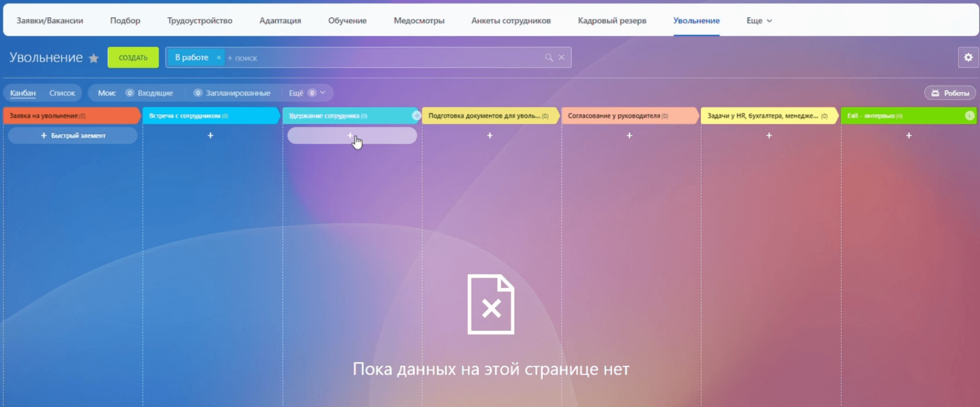Image resolution: width=980 pixels, height=407 pixels.
Task: Add stage after Удержание сотрудника via plus circle
Action: pyautogui.click(x=416, y=116)
